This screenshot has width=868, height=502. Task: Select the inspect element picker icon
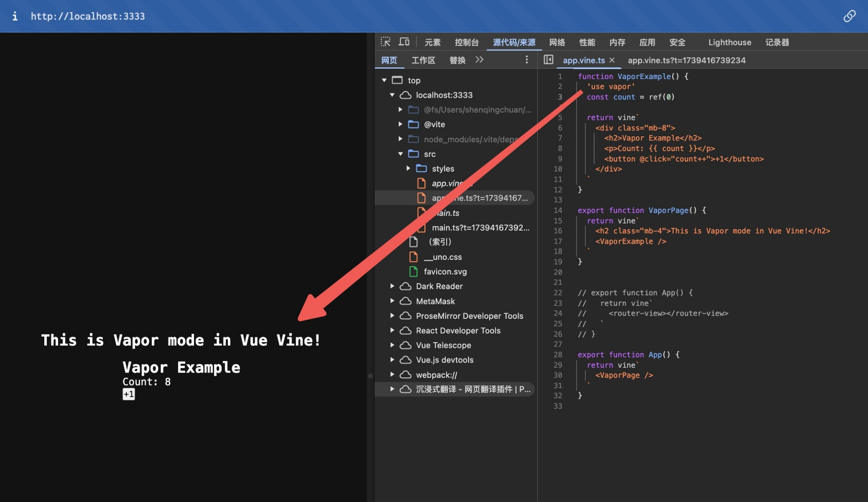point(385,42)
